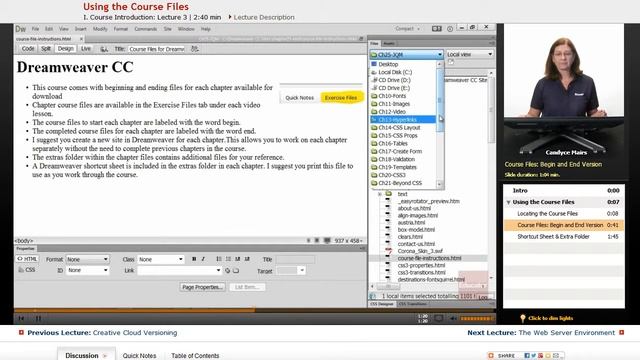This screenshot has width=640, height=360.
Task: Click the Live view options icon next to Live
Action: click(x=104, y=49)
